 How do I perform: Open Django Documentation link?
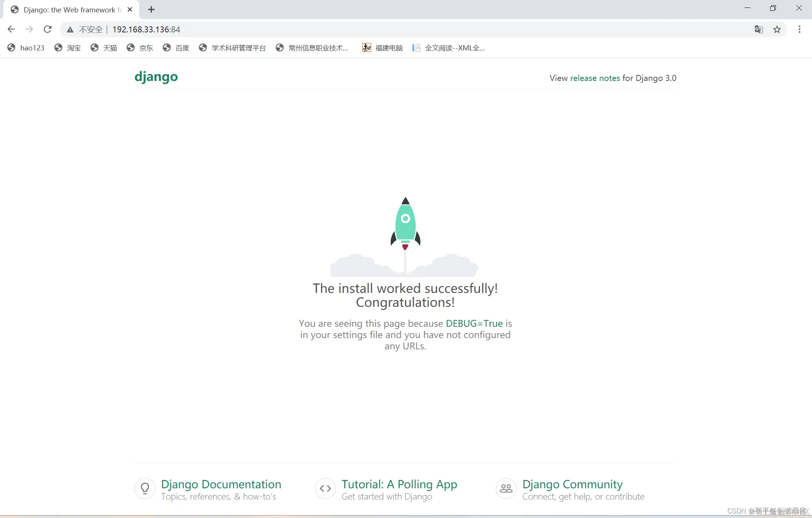(x=221, y=484)
